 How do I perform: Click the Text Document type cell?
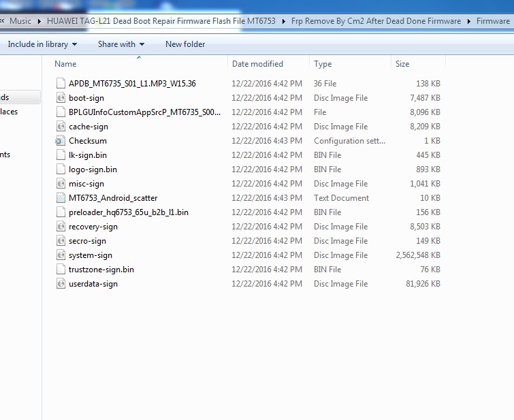pos(341,198)
